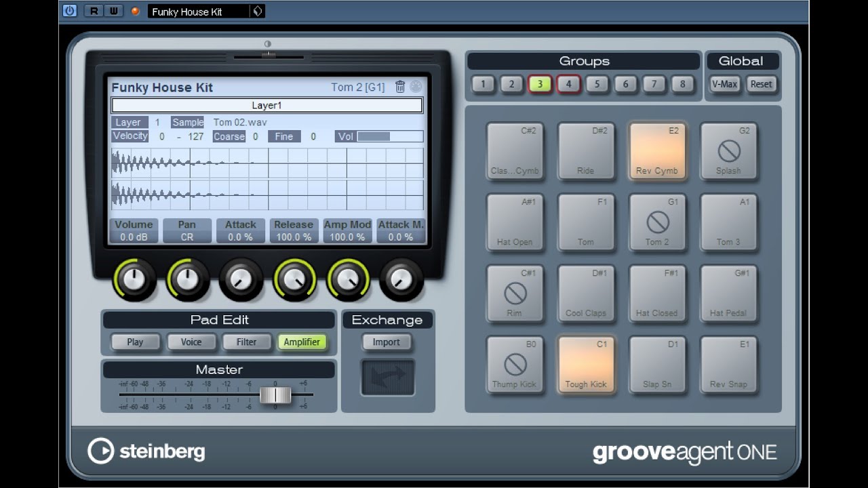Viewport: 868px width, 488px height.
Task: Trigger the Cool Claps pad D#1
Action: click(586, 293)
